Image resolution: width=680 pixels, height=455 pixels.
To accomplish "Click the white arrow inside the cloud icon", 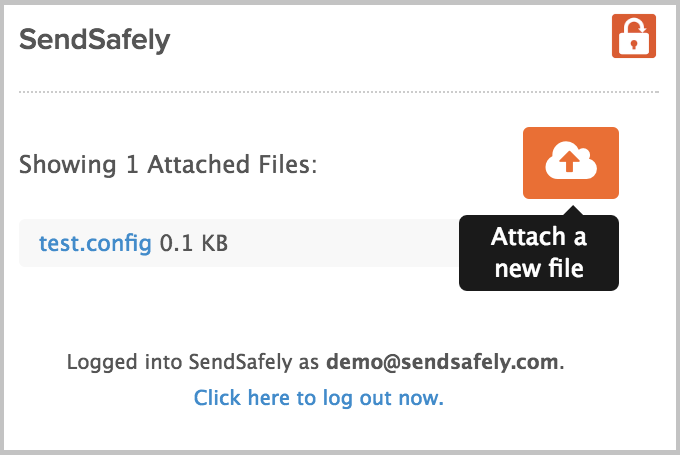I will [x=569, y=162].
